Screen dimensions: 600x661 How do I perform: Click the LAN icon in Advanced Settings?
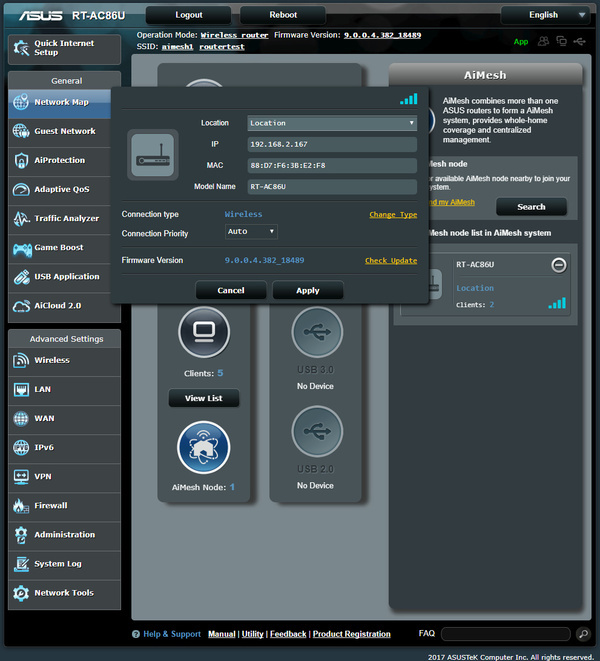tap(21, 390)
